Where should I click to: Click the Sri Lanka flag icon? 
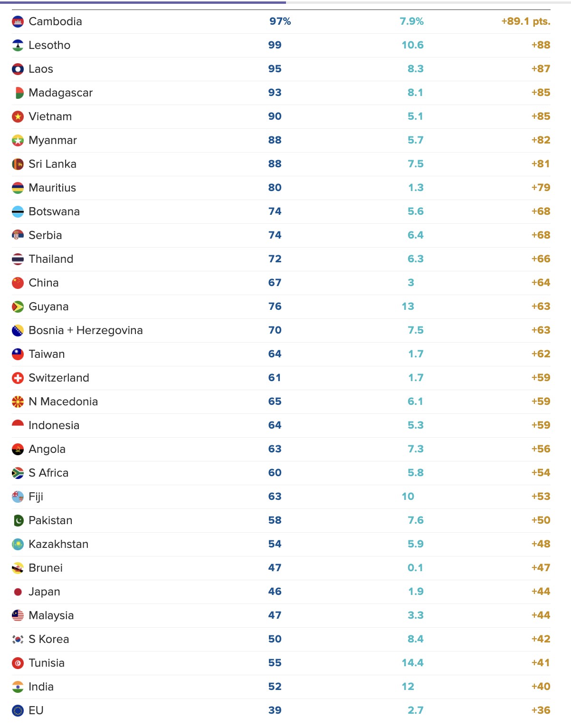(x=18, y=164)
